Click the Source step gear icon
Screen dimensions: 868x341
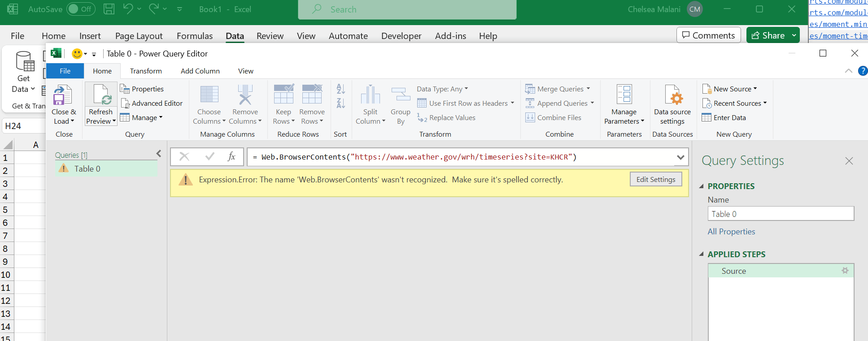click(x=845, y=271)
